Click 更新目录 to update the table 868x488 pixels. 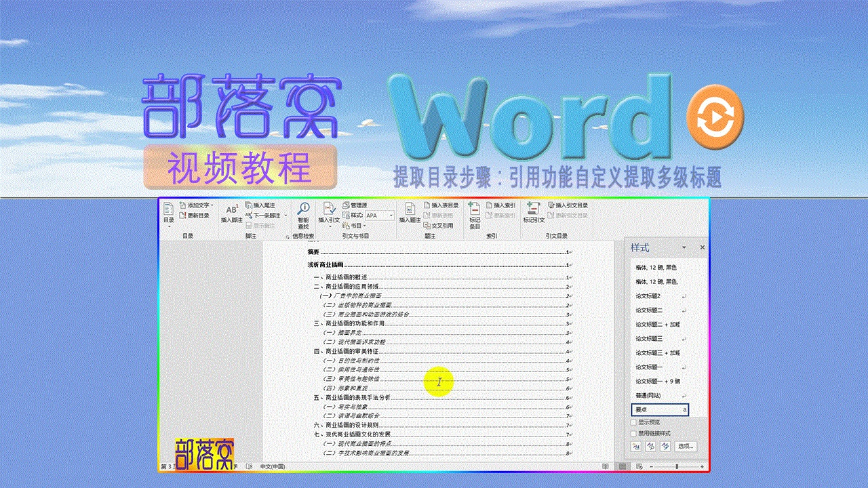pyautogui.click(x=195, y=216)
